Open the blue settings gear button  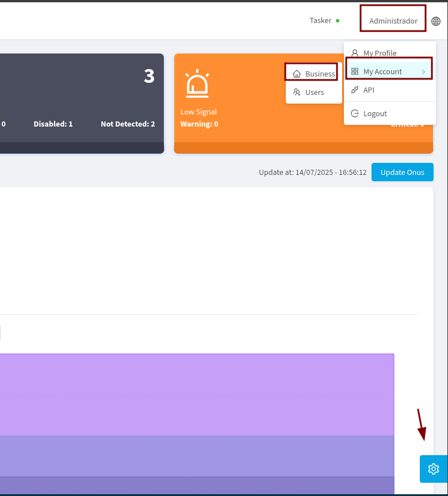click(434, 469)
